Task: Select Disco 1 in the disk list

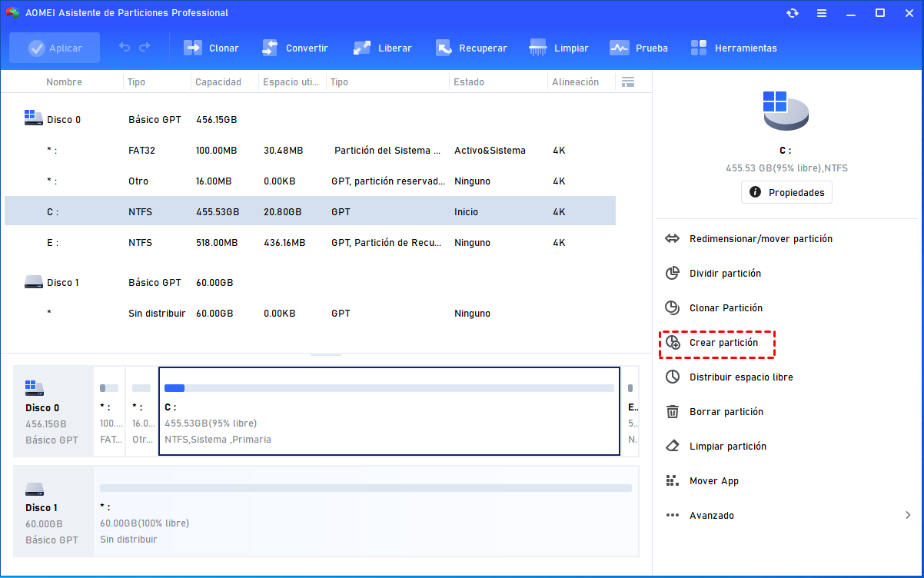Action: tap(63, 283)
